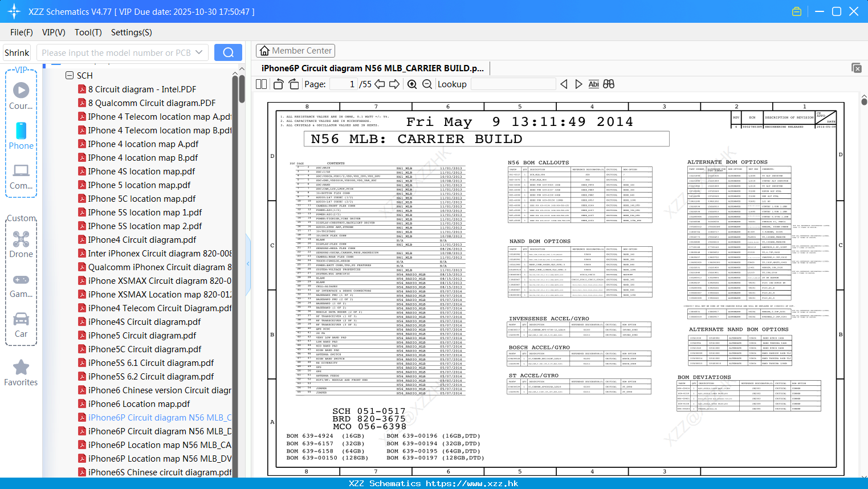Viewport: 868px width, 489px height.
Task: Open iPhone5S 6.1 Circuit diagram.pdf
Action: coord(151,362)
